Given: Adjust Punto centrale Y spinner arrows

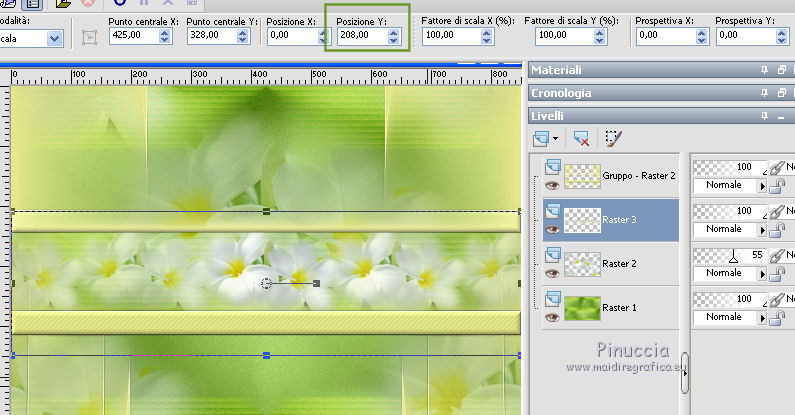Looking at the screenshot, I should click(242, 35).
